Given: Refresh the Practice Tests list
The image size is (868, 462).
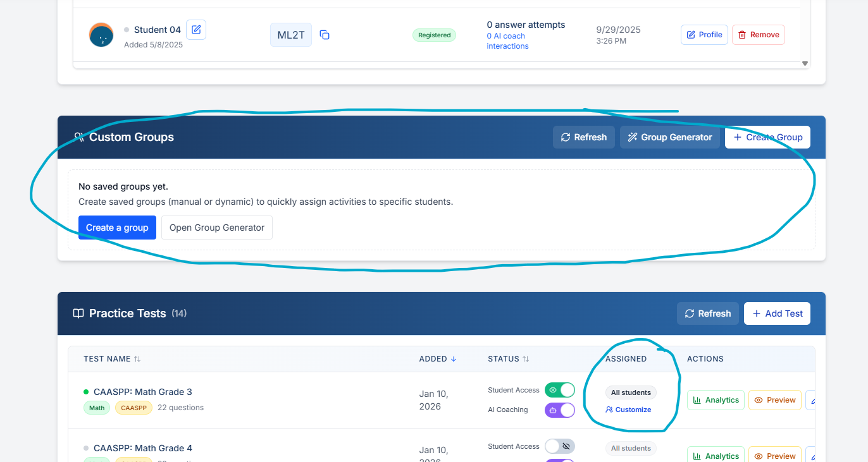Looking at the screenshot, I should pyautogui.click(x=707, y=313).
